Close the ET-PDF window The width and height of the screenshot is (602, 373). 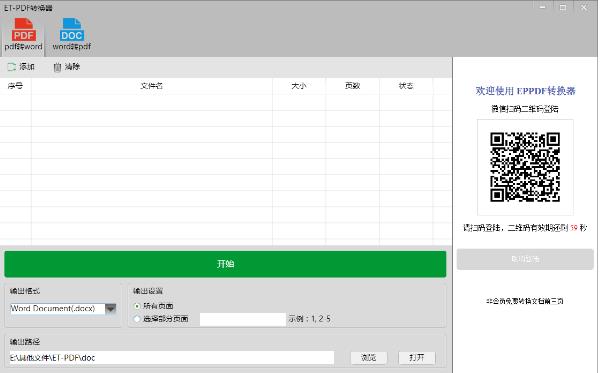click(x=584, y=7)
